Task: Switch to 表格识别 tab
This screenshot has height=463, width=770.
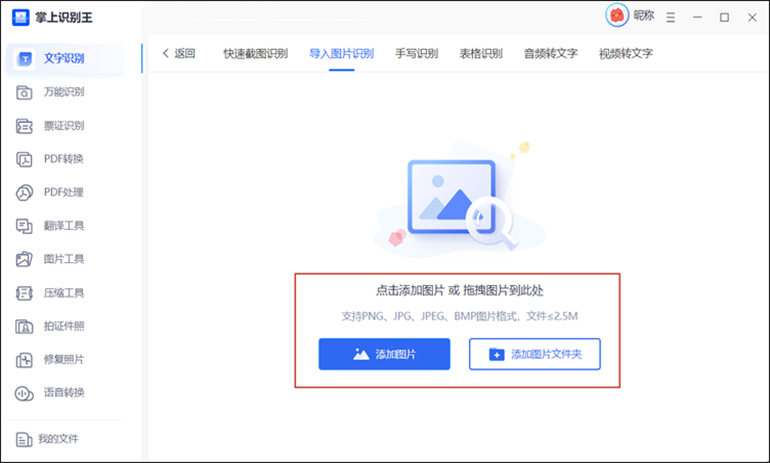Action: tap(481, 54)
